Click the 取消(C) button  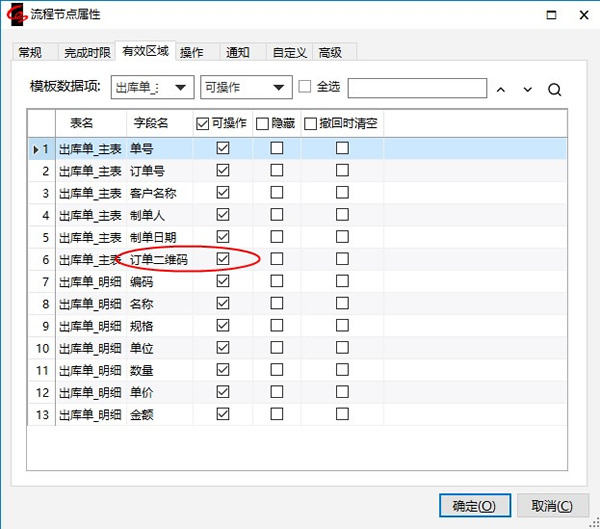[552, 506]
